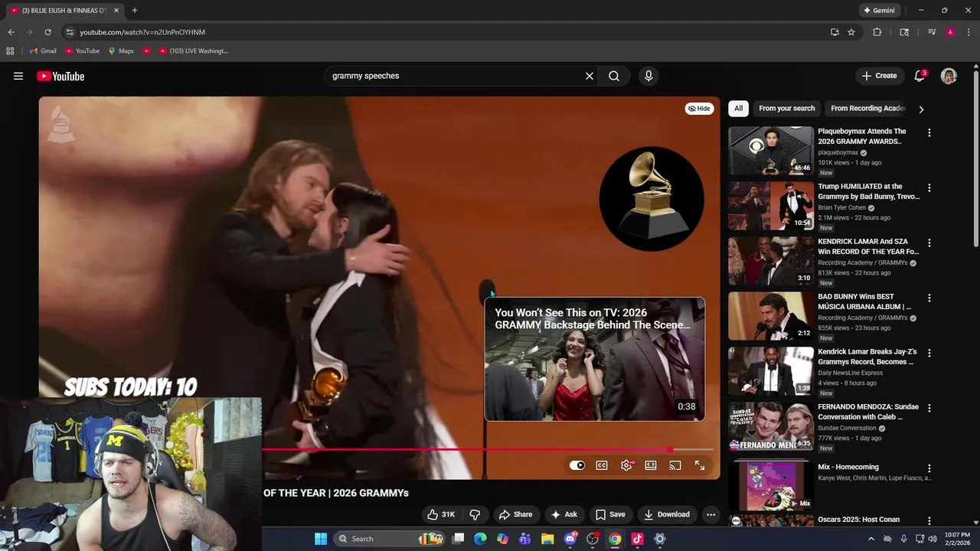Click in the 'grammy speeches' search field
This screenshot has width=980, height=551.
tap(453, 76)
